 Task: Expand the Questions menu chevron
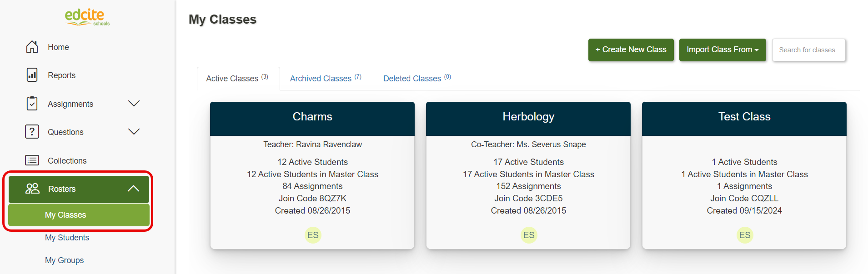coord(134,132)
